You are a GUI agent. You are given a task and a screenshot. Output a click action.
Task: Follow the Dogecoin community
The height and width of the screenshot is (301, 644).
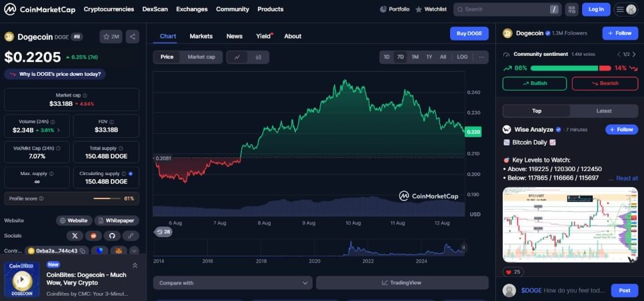pos(620,33)
